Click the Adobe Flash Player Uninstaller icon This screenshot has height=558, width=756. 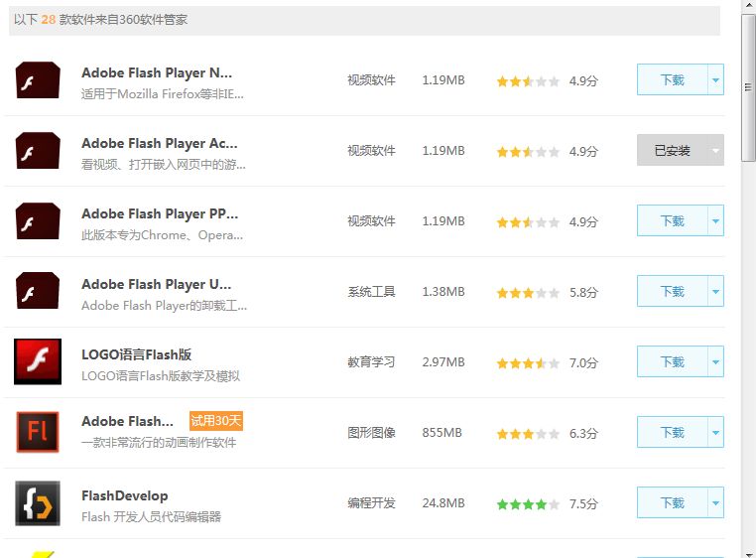click(x=38, y=292)
